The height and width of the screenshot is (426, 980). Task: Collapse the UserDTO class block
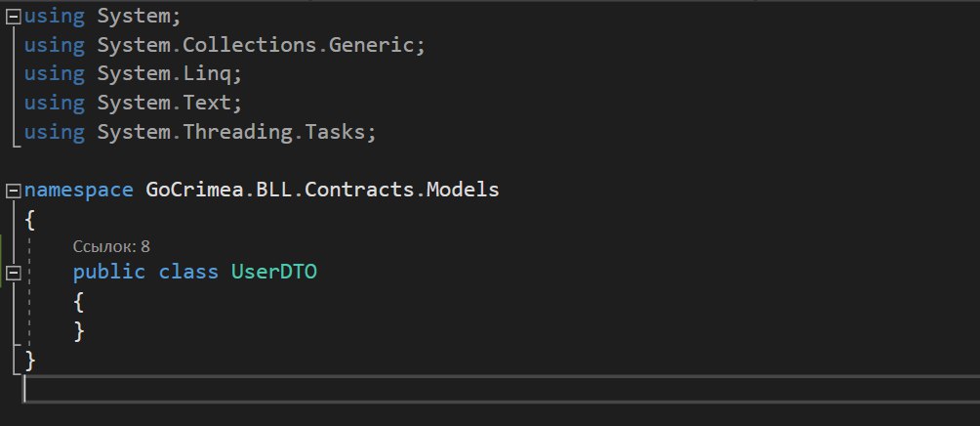pos(13,273)
